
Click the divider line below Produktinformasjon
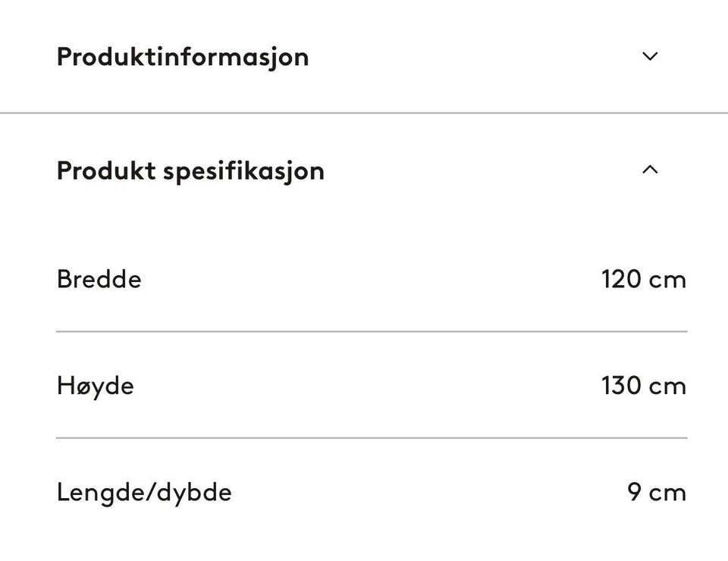click(364, 113)
